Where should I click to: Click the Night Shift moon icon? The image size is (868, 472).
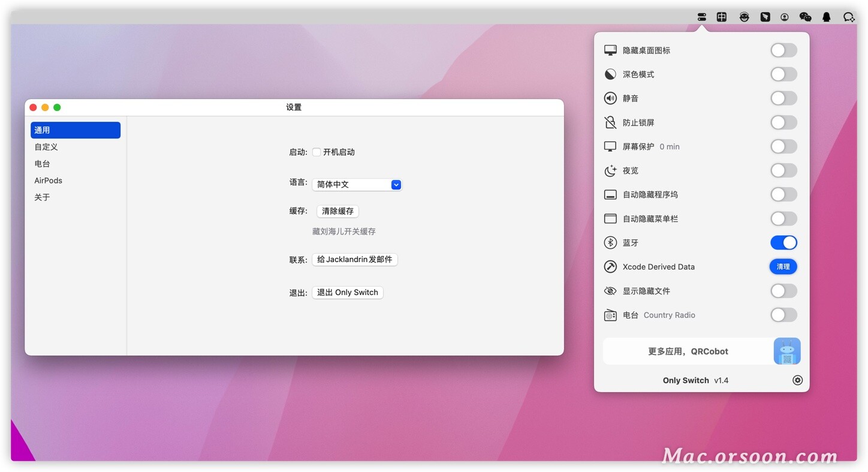point(610,171)
